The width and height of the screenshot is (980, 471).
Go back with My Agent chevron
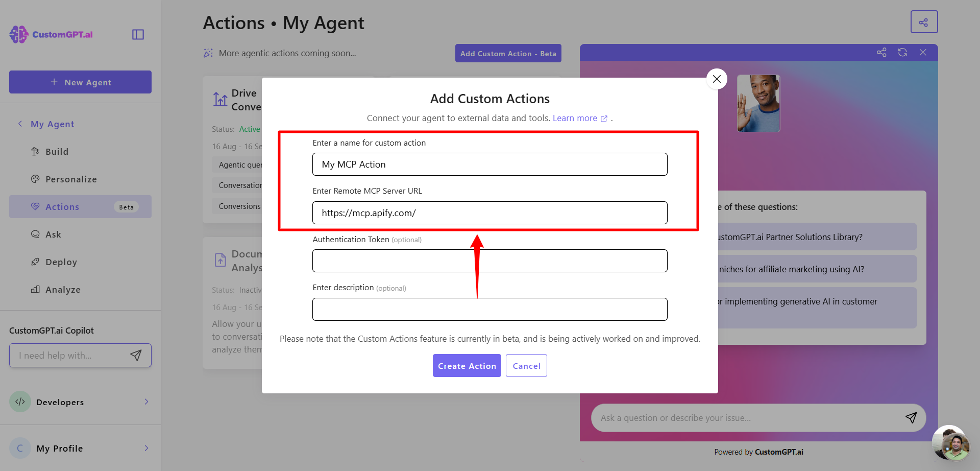(20, 124)
